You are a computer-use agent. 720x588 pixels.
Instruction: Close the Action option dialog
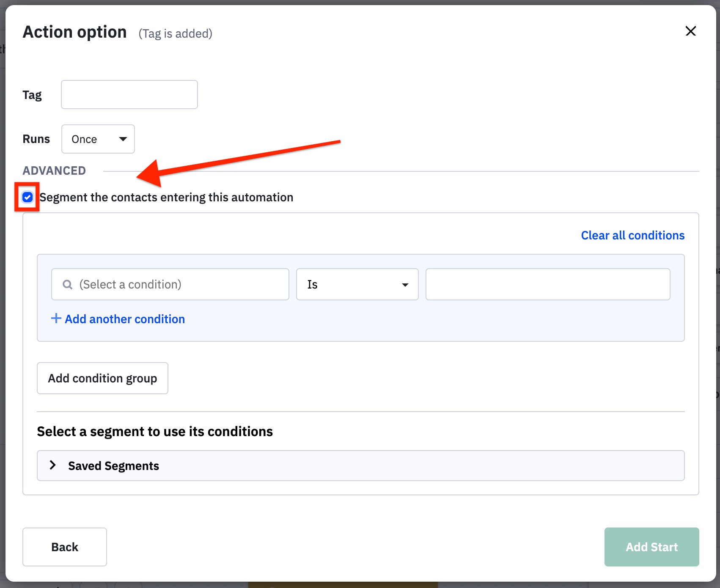[690, 31]
